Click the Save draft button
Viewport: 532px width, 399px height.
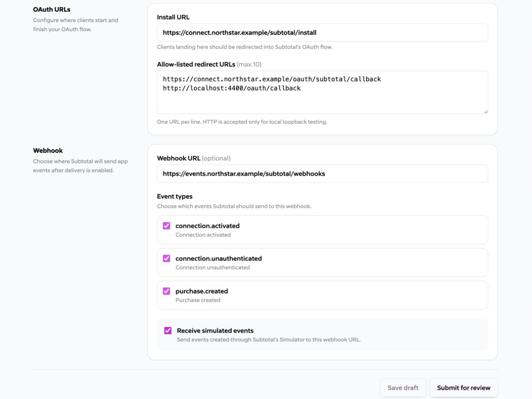point(403,388)
